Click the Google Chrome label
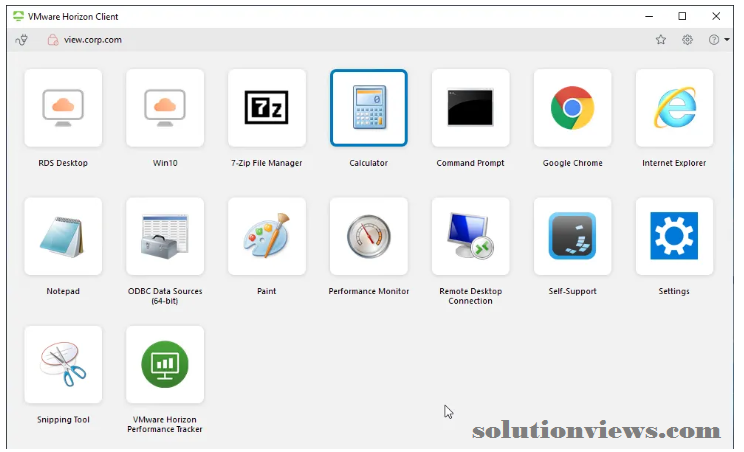 coord(573,163)
